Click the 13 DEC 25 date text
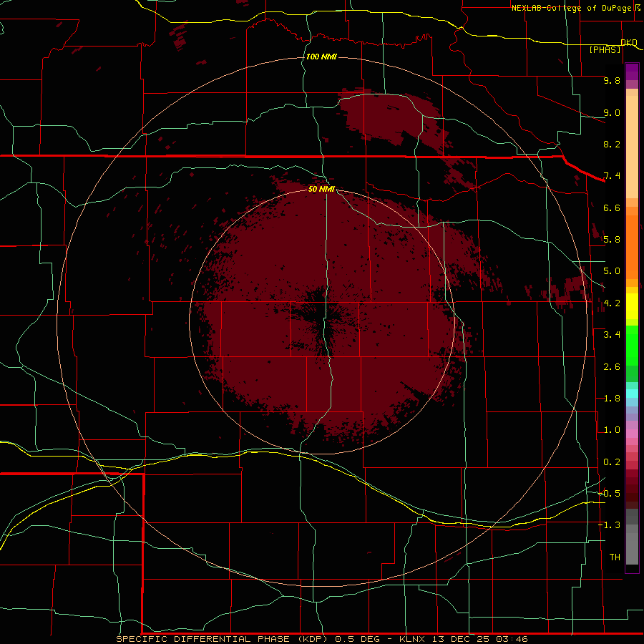 [459, 639]
